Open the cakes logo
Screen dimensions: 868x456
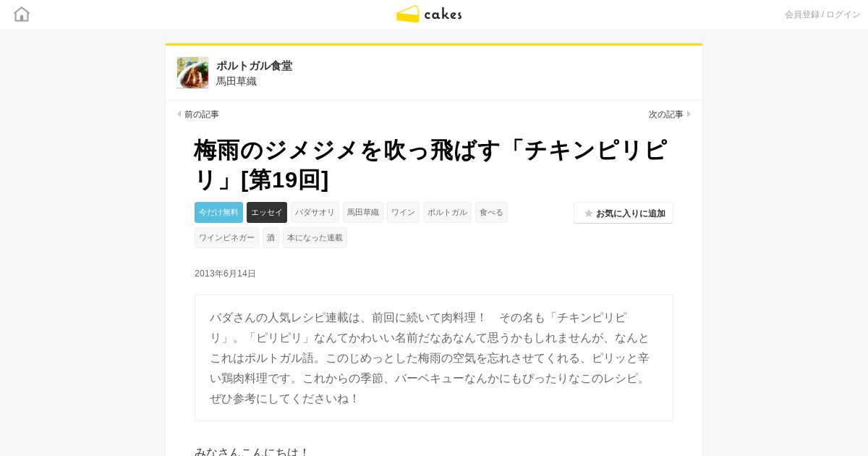(x=429, y=14)
